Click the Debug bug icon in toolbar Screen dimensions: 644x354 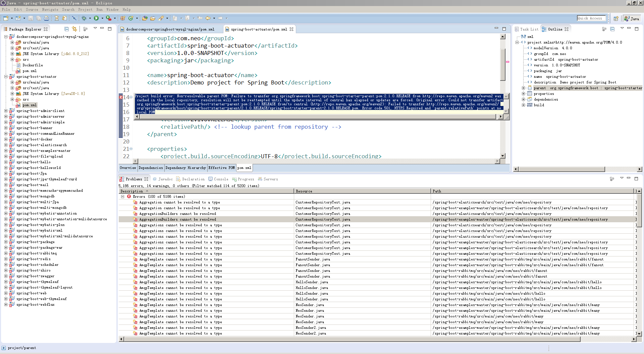(x=84, y=18)
